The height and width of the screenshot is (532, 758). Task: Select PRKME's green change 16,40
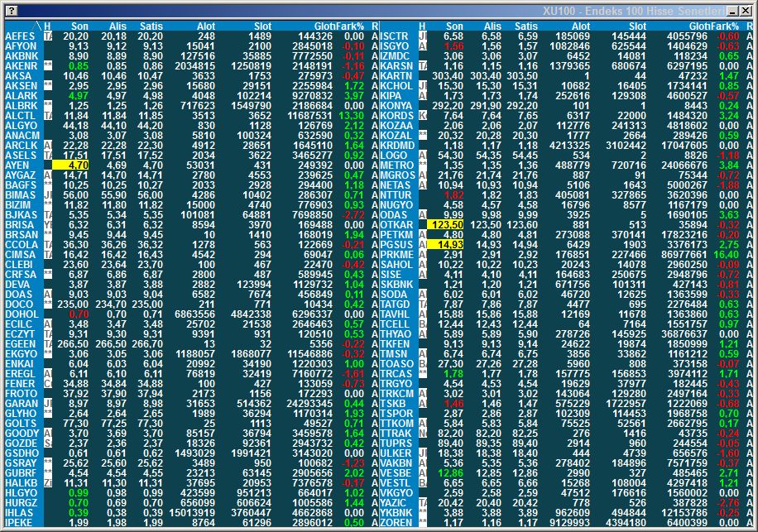pos(726,255)
